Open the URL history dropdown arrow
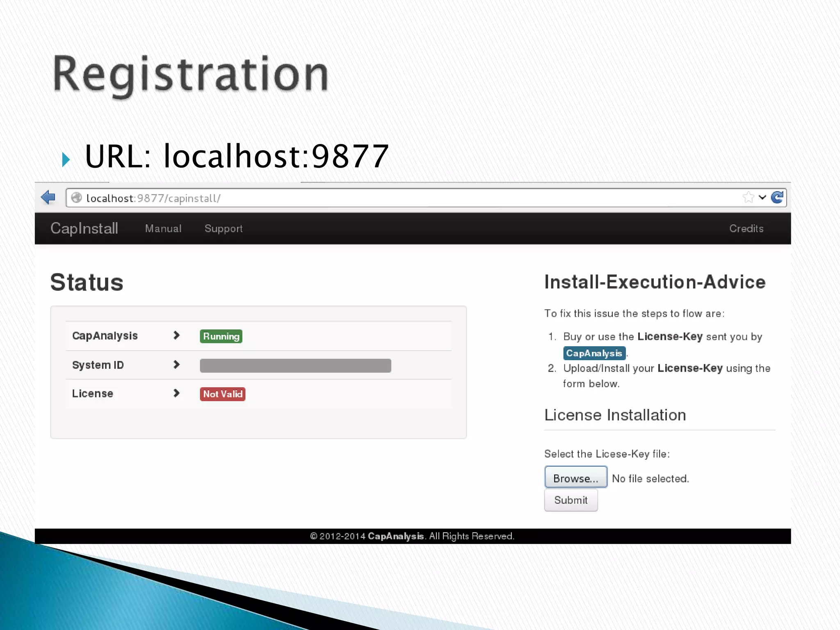This screenshot has height=630, width=840. pos(762,198)
